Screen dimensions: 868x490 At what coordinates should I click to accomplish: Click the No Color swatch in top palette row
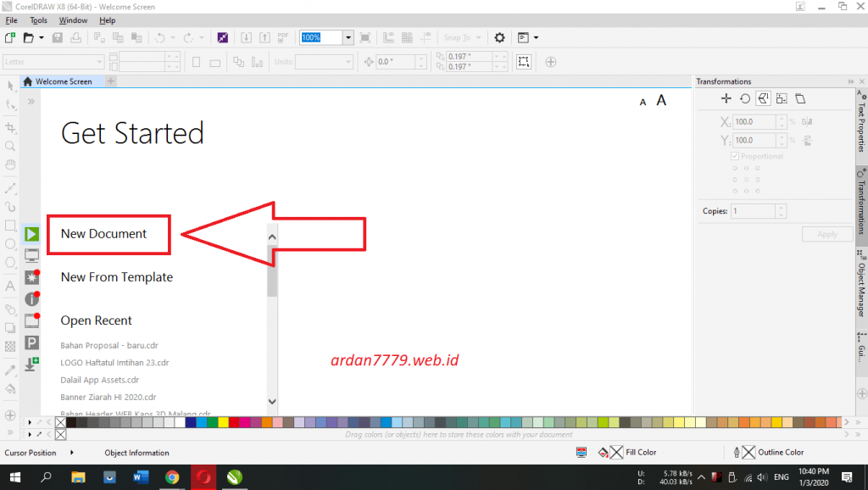pyautogui.click(x=61, y=422)
